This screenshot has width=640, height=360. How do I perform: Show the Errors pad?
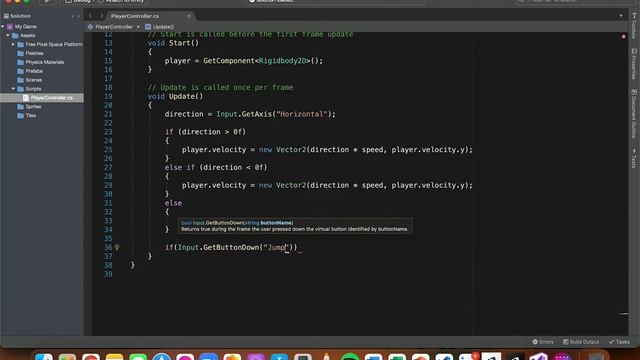pos(543,342)
